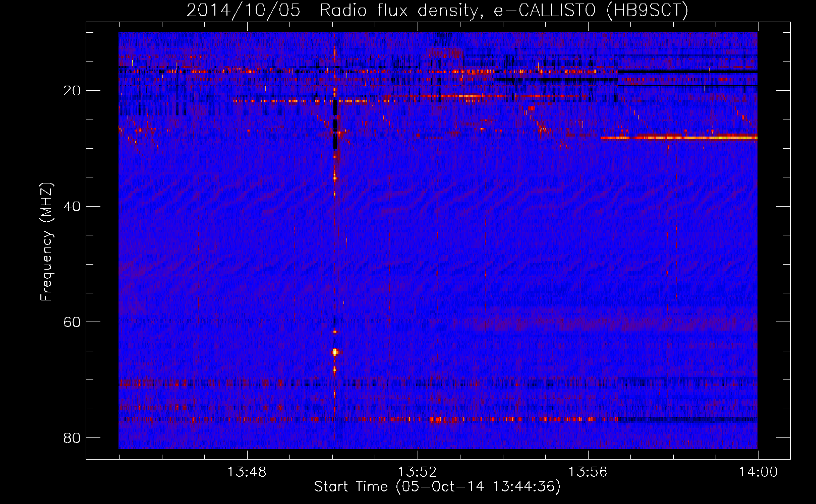
Task: Click the time tick label "13:56"
Action: pos(588,472)
